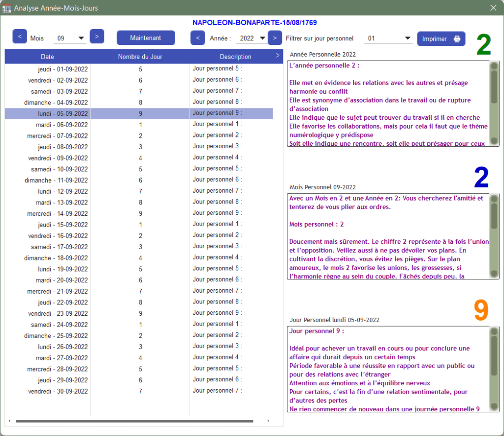
Task: Click the arrow in Description column header
Action: pyautogui.click(x=278, y=56)
